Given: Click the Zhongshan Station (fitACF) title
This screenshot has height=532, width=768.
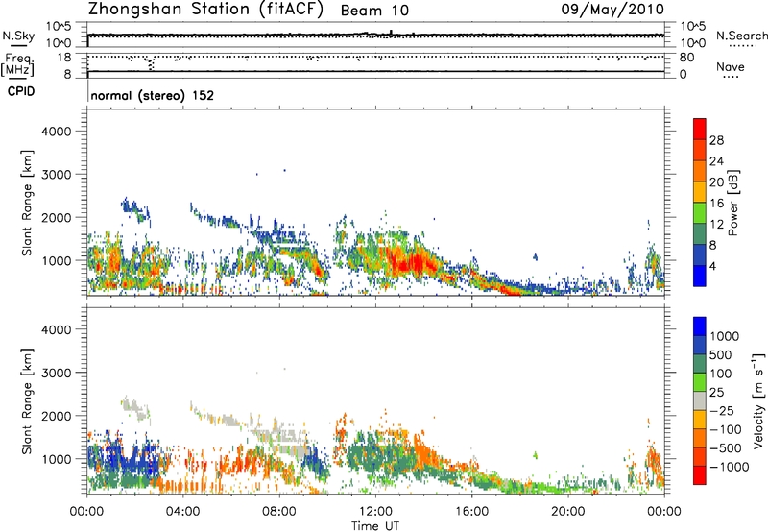Looking at the screenshot, I should pos(205,10).
